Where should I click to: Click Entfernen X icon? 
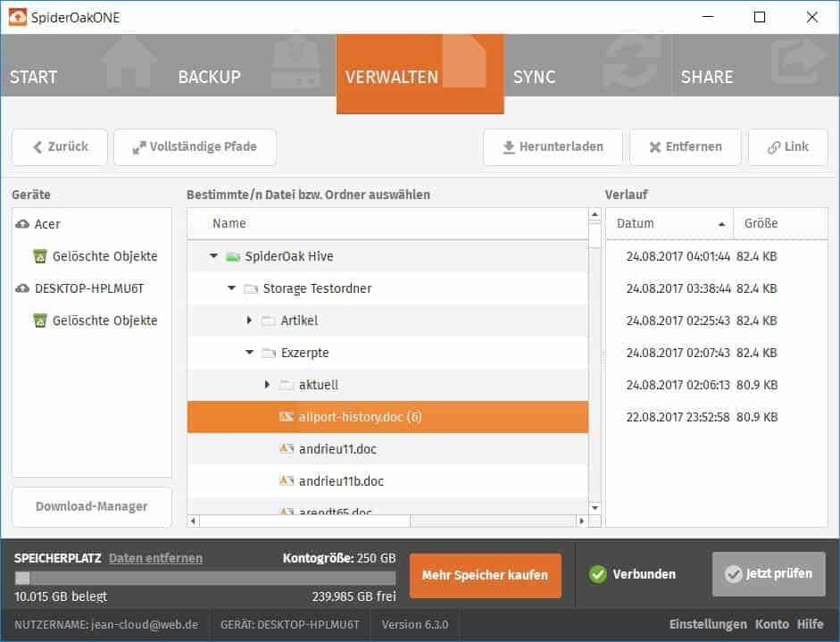[654, 147]
